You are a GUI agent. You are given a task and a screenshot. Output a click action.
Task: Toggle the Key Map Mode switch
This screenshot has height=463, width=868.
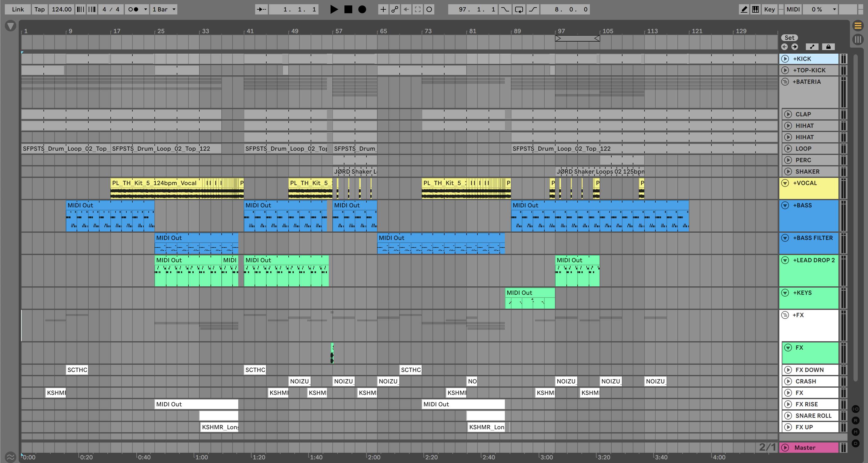pos(769,9)
